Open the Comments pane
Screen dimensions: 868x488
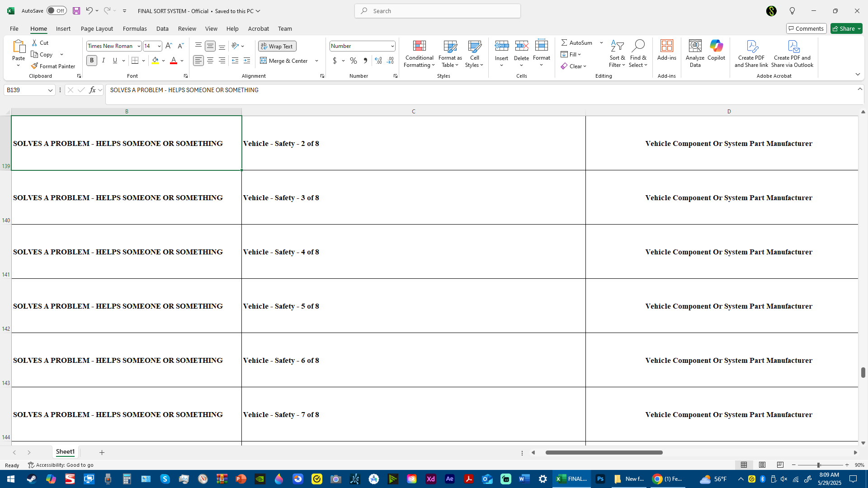(806, 28)
